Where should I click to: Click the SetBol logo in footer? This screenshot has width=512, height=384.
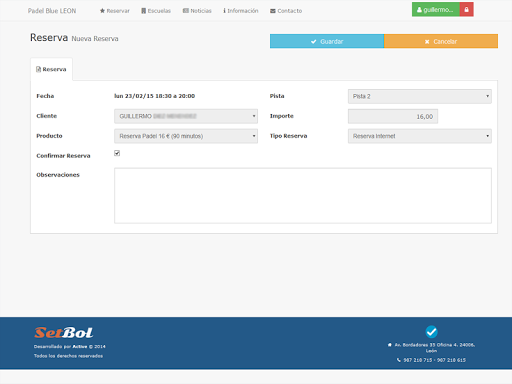coord(64,332)
